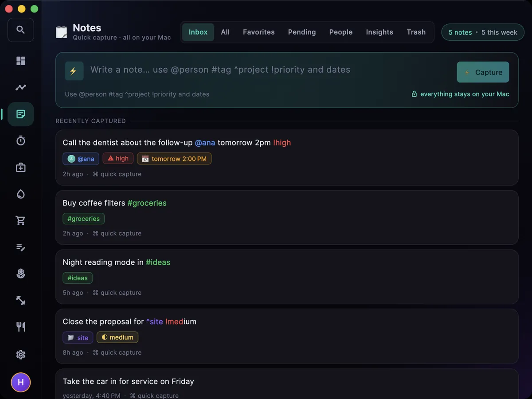The width and height of the screenshot is (532, 399).
Task: Open the Pending tab
Action: pos(302,32)
